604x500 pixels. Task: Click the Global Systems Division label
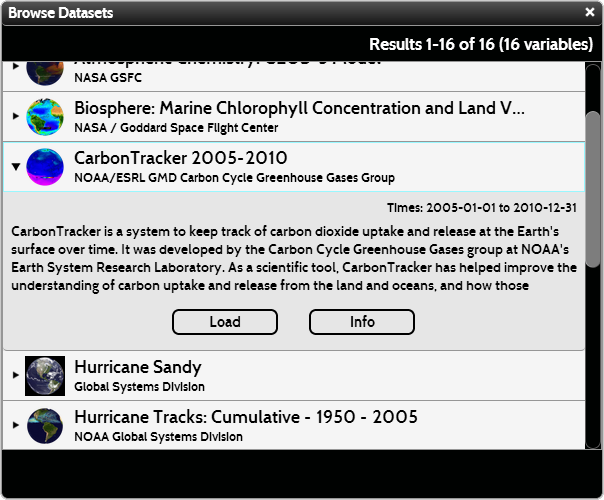click(x=139, y=387)
